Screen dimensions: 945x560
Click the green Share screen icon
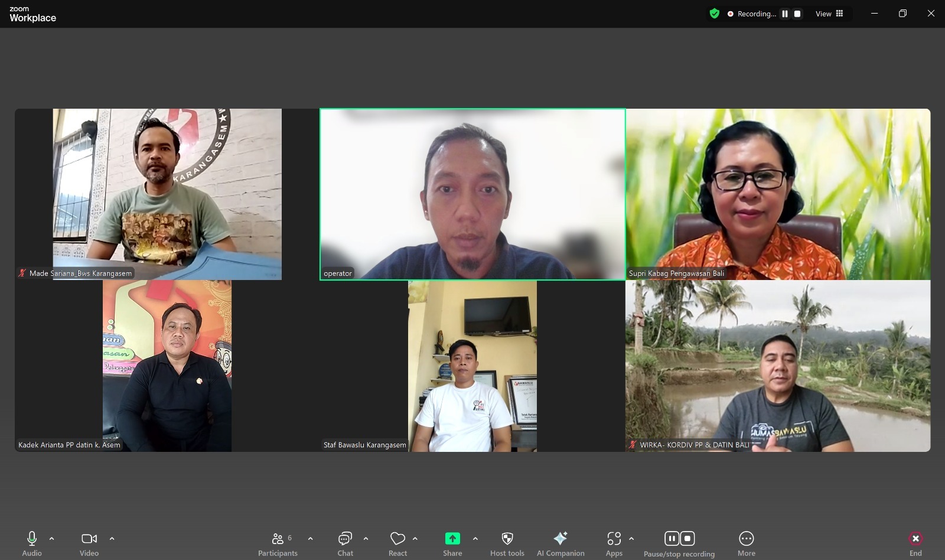point(452,539)
